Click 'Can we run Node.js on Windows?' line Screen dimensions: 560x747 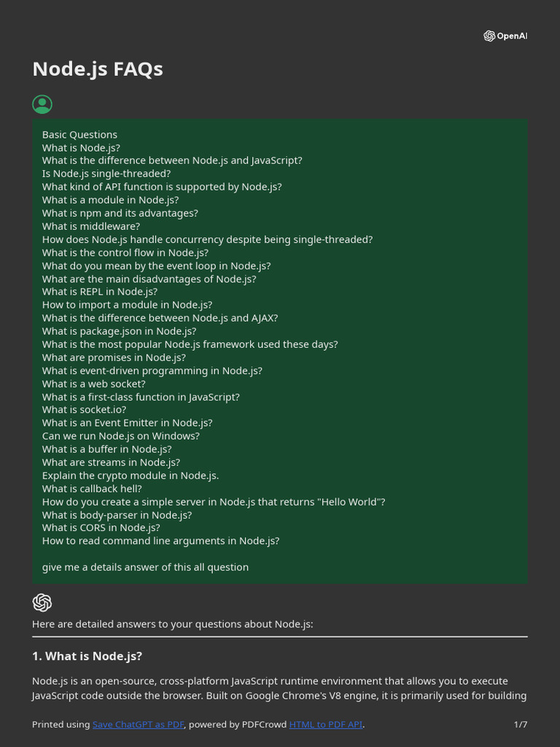point(120,436)
